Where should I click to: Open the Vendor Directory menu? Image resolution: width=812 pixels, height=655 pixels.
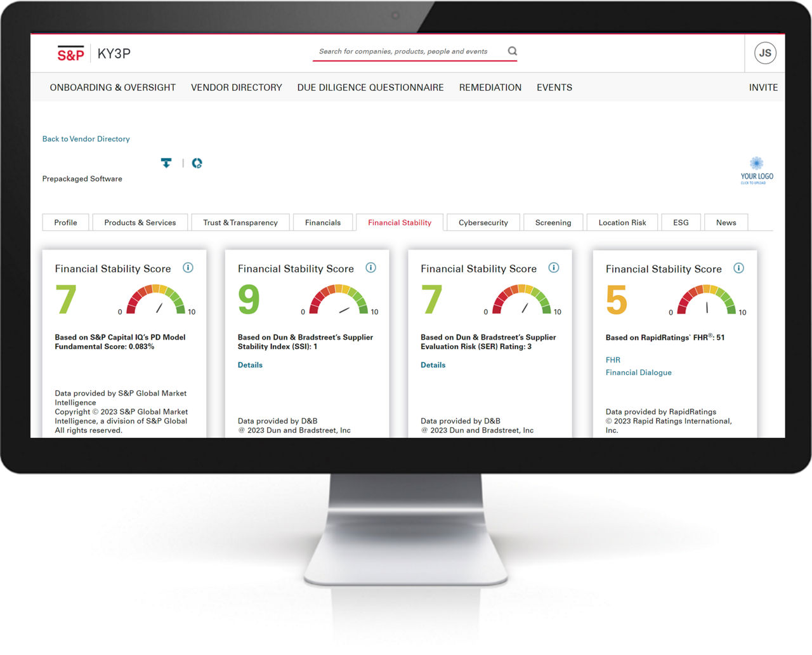pos(237,88)
